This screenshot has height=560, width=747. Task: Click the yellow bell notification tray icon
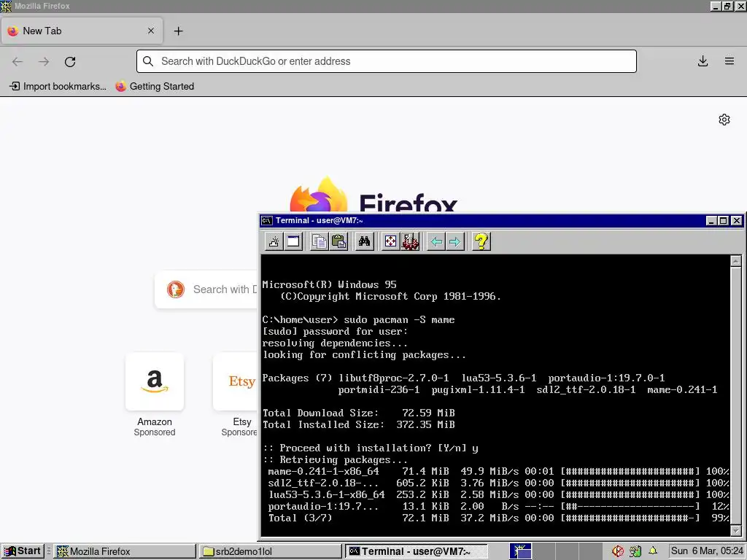(653, 551)
